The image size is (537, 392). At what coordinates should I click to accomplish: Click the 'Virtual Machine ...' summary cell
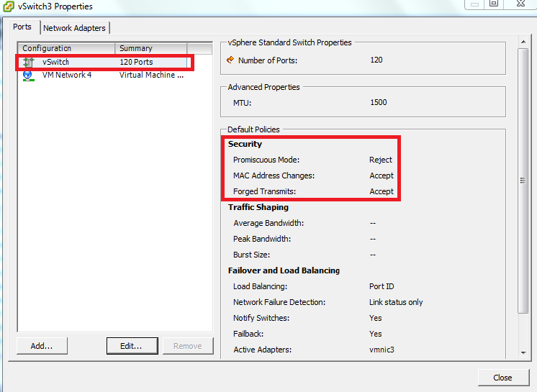(x=151, y=76)
